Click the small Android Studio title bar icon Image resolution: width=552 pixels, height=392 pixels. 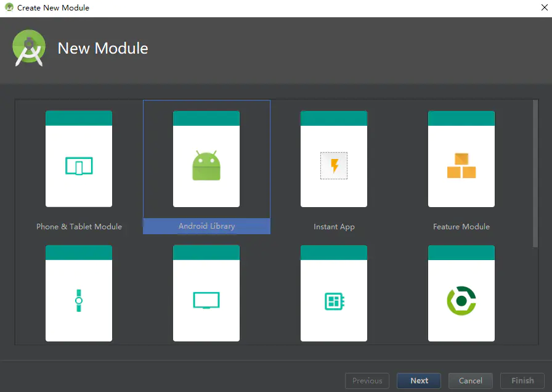(x=9, y=7)
